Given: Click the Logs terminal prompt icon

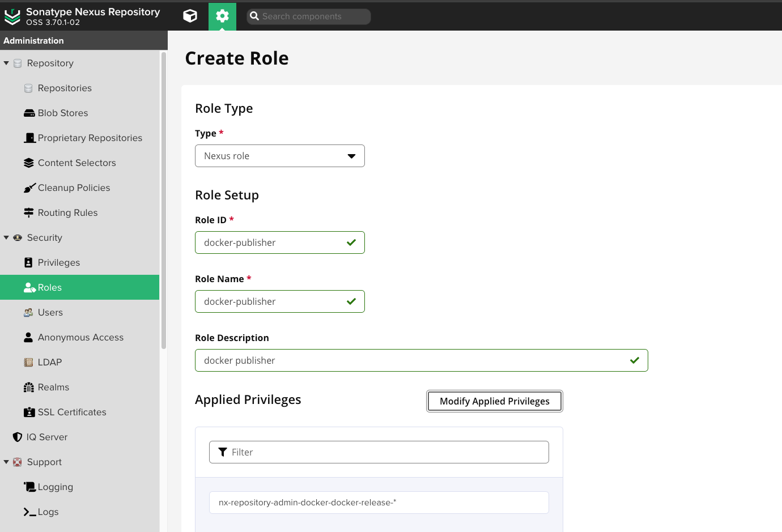Looking at the screenshot, I should coord(29,512).
